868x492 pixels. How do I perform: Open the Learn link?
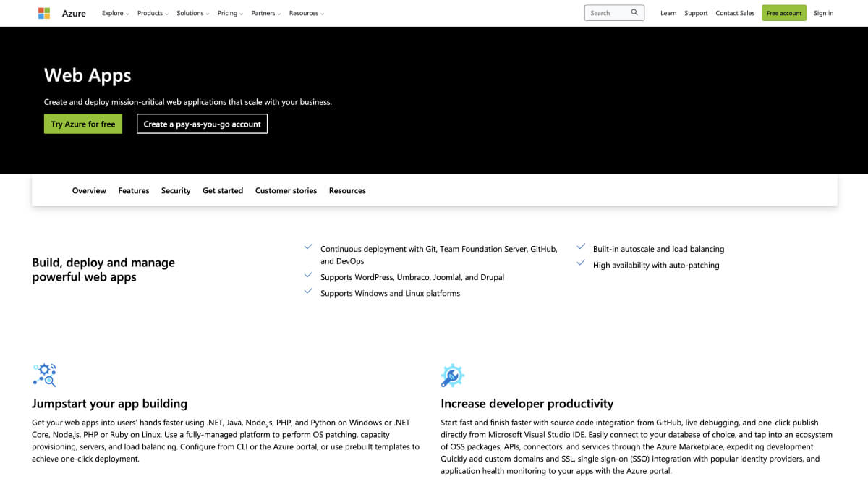point(668,13)
